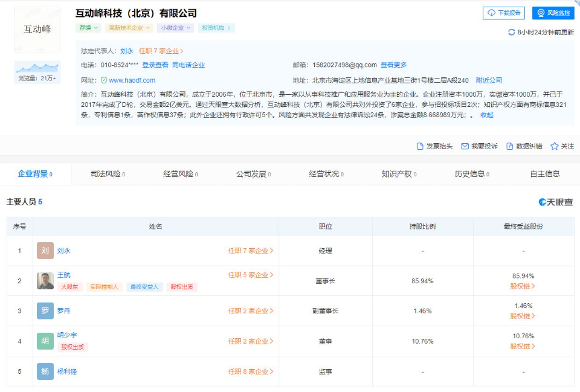Click the 胡 avatar in row 4
580x392 pixels.
coord(45,341)
